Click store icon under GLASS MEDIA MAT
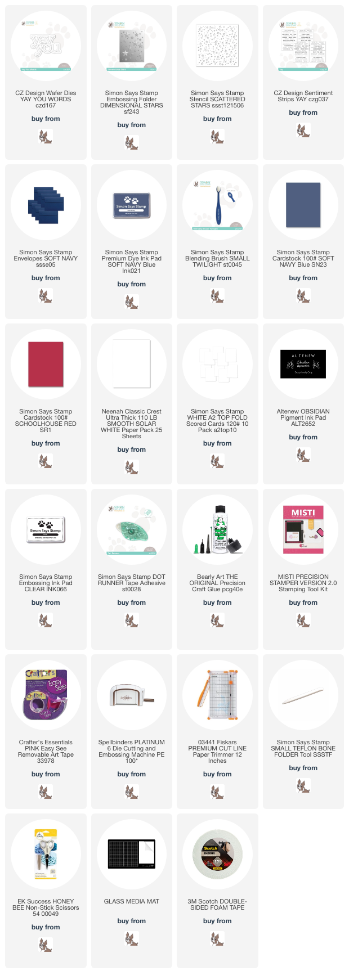 pos(132,938)
